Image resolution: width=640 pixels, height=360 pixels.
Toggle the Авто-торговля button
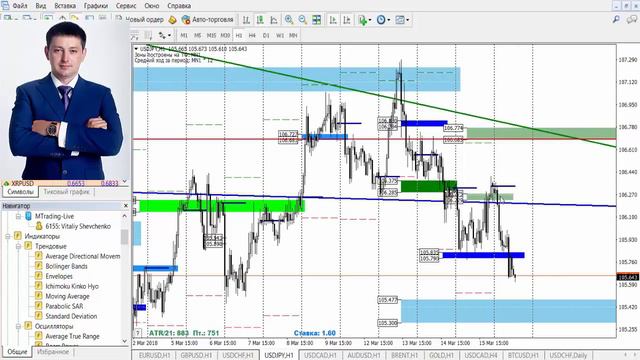pyautogui.click(x=208, y=20)
